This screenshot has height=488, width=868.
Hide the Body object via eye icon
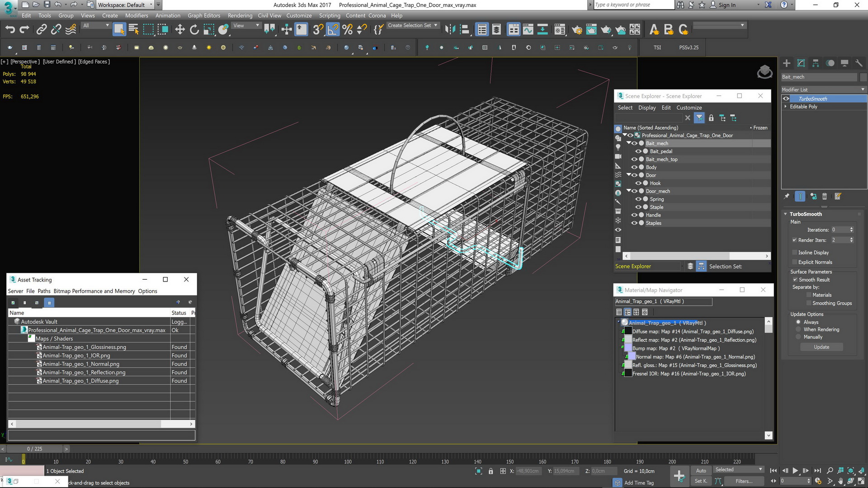(634, 167)
